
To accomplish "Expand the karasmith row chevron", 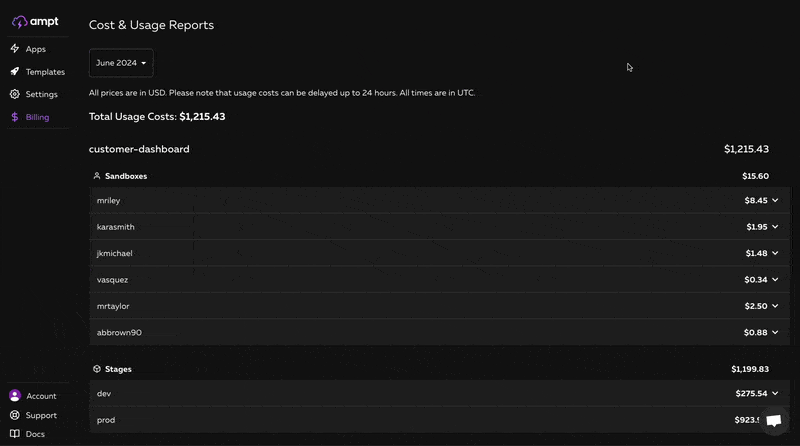I will click(775, 227).
